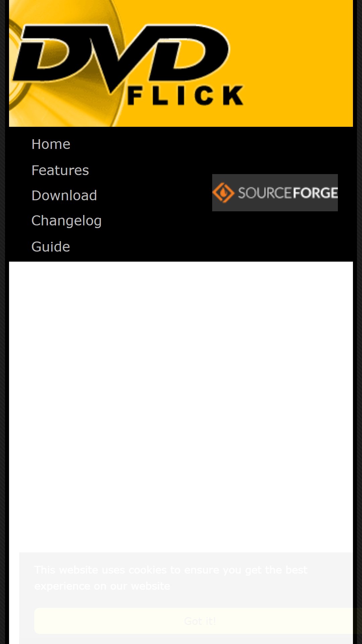Open the Guide page
362x644 pixels.
(x=51, y=247)
